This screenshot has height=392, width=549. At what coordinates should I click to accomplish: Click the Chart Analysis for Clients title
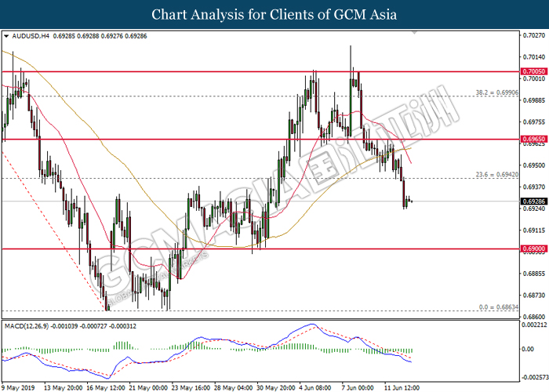274,14
